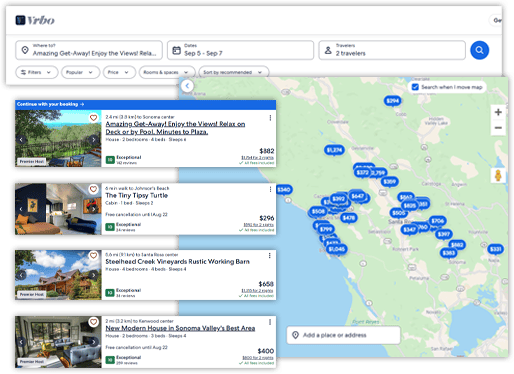The image size is (514, 374).
Task: Show next photo of Amazing Get-Away listing
Action: tap(94, 139)
